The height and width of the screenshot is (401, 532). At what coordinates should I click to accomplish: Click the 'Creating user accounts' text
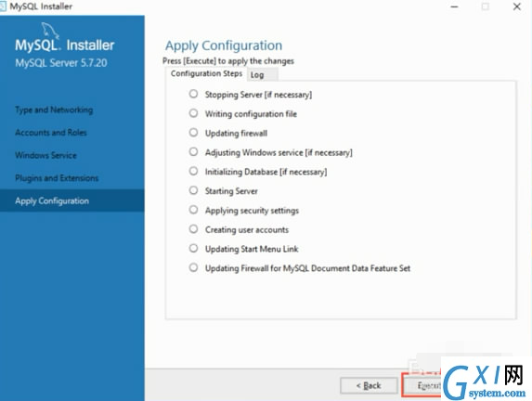click(x=247, y=230)
